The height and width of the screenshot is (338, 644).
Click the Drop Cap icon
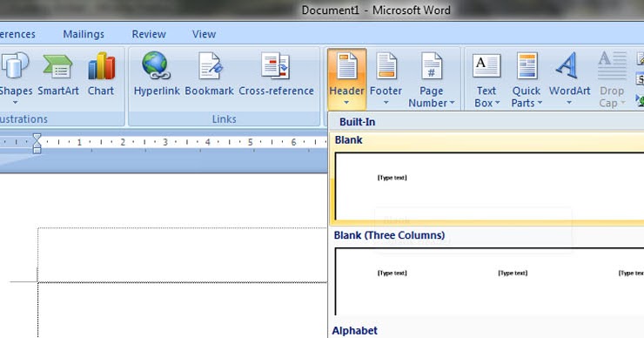tap(612, 66)
